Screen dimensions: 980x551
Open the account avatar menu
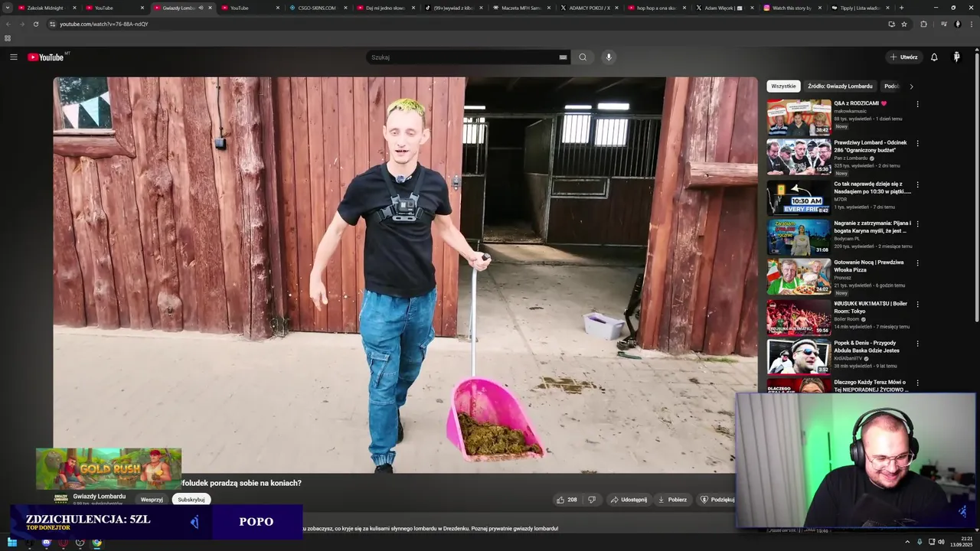tap(956, 57)
